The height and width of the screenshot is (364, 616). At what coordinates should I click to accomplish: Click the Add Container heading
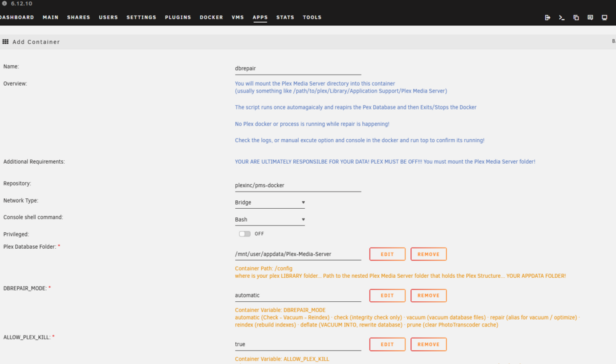click(36, 42)
